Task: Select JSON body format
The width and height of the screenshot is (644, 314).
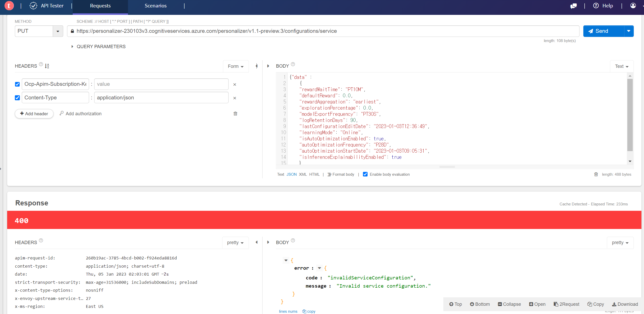Action: point(292,174)
